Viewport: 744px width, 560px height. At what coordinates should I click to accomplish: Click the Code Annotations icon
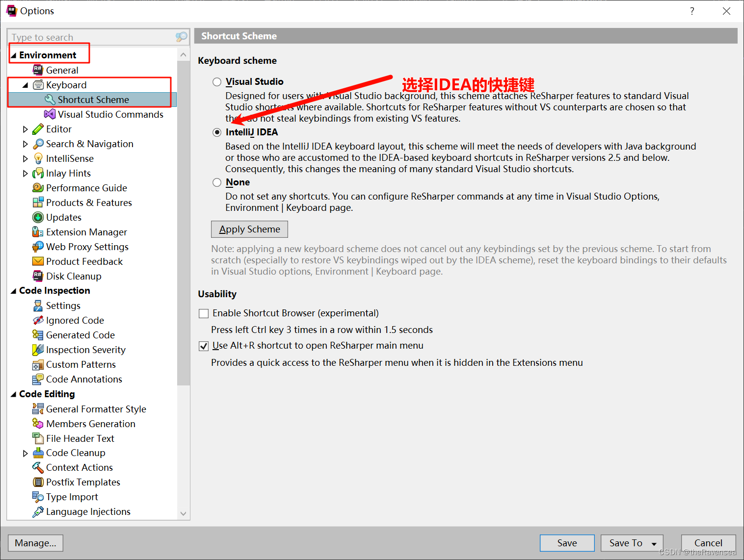38,379
